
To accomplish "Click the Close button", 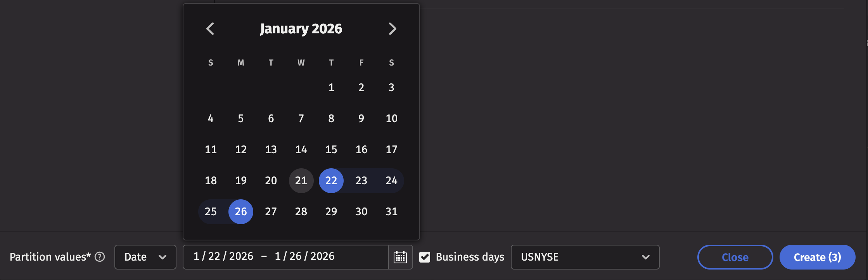I will (x=735, y=257).
